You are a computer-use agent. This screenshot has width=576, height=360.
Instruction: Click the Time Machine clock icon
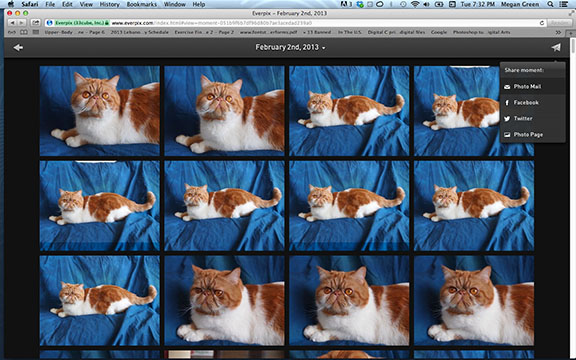click(x=403, y=4)
